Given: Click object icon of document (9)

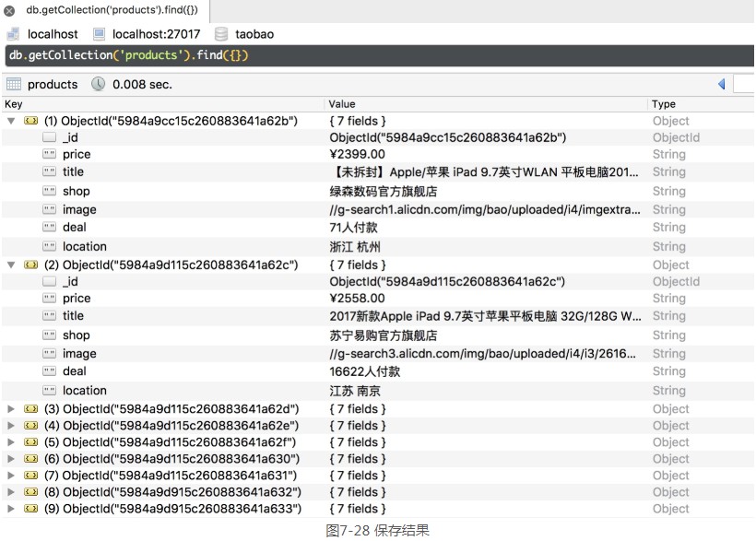Looking at the screenshot, I should tap(30, 509).
